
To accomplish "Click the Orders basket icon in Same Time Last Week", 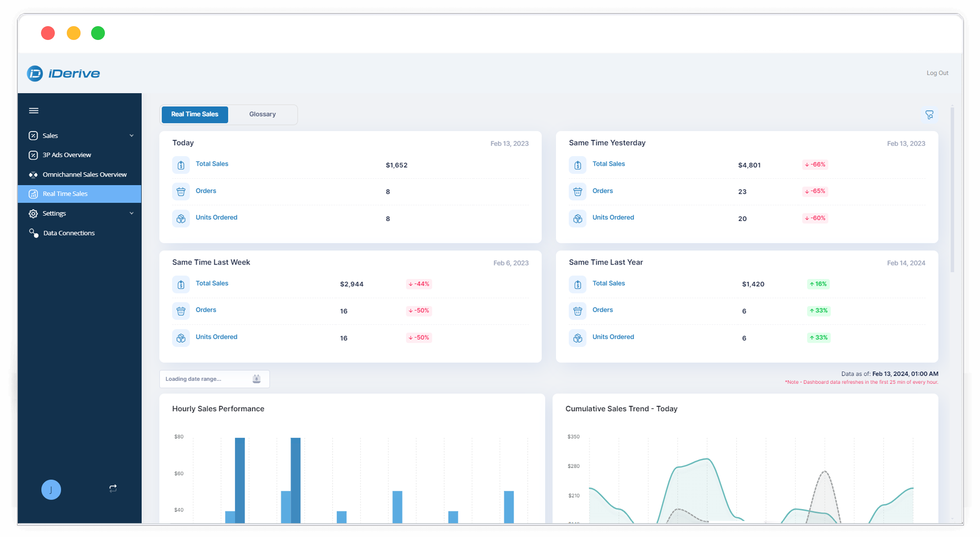I will click(181, 310).
